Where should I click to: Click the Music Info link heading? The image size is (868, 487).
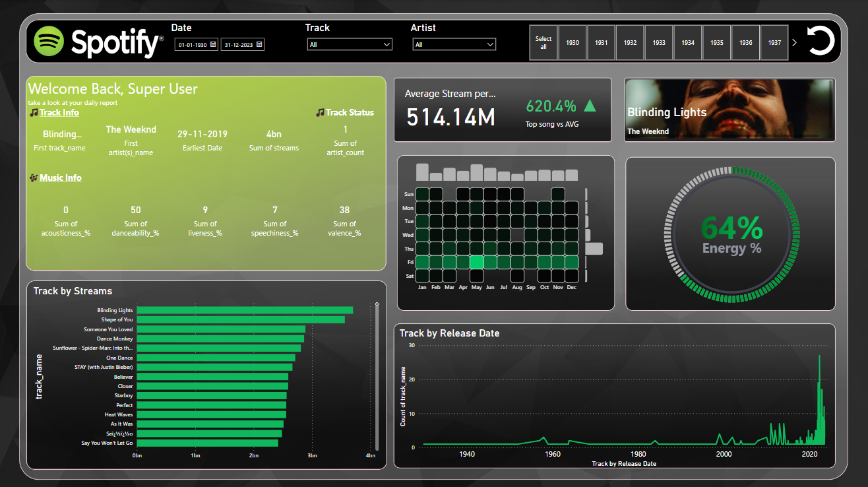tap(61, 178)
